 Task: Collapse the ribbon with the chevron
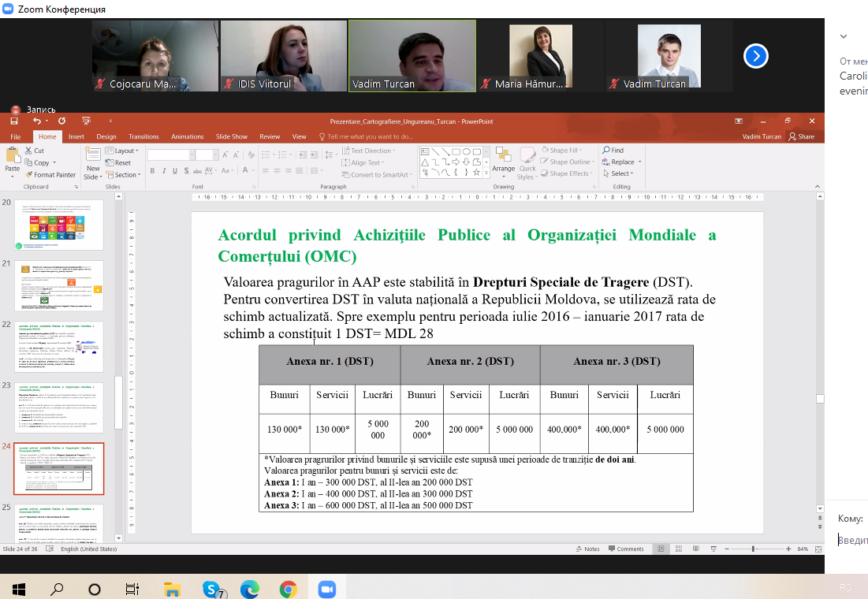(x=817, y=187)
